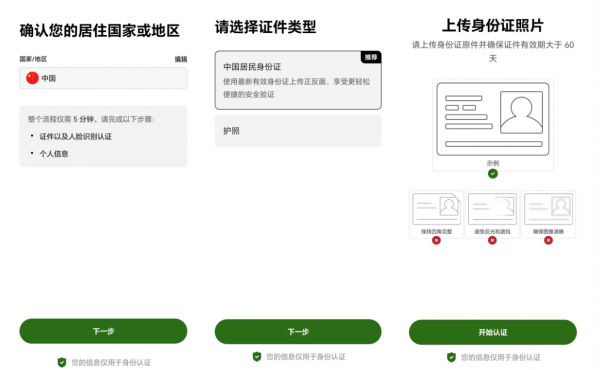This screenshot has height=370, width=600.
Task: Click the large ID card example image
Action: click(x=493, y=119)
